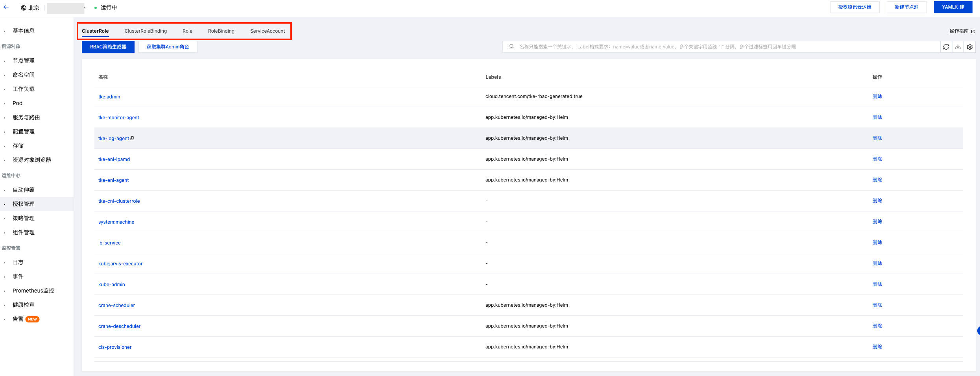The width and height of the screenshot is (980, 376).
Task: Click the YAML创建 button
Action: pyautogui.click(x=953, y=7)
